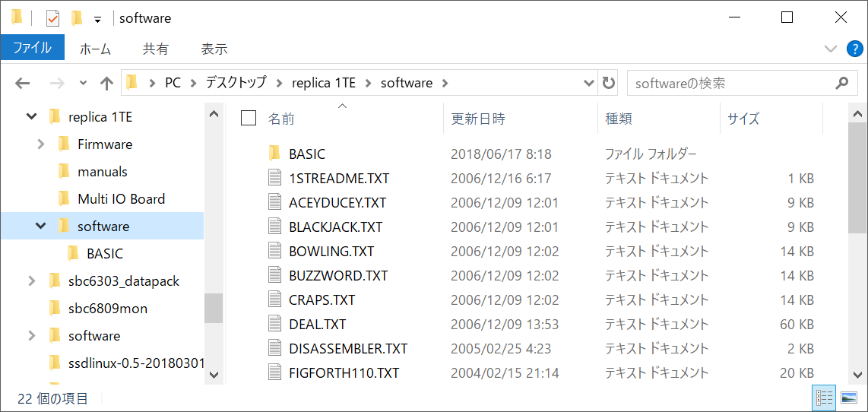
Task: Collapse the selected software tree node
Action: pyautogui.click(x=40, y=226)
